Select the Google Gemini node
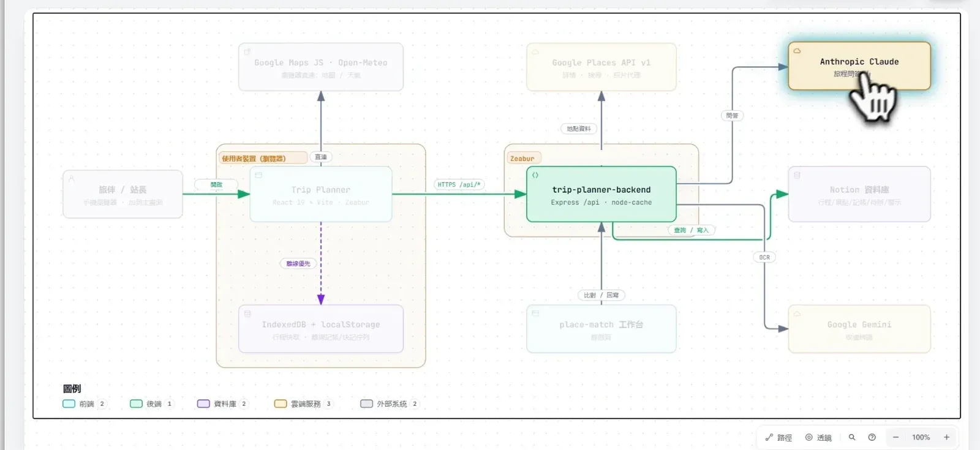The image size is (980, 450). pos(859,329)
